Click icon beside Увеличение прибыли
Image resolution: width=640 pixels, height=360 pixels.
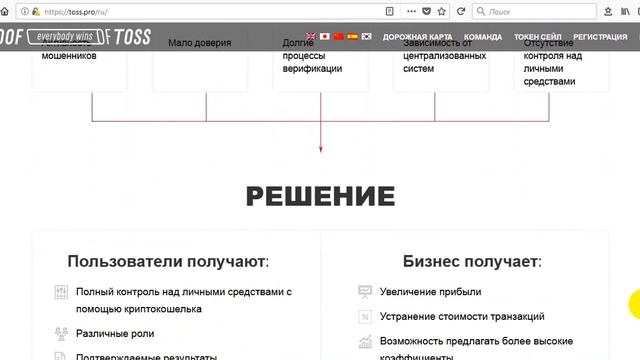click(x=365, y=292)
